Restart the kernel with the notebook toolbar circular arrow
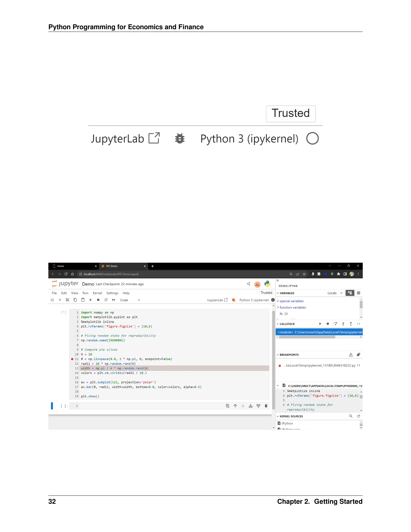This screenshot has width=411, height=532. pyautogui.click(x=106, y=300)
